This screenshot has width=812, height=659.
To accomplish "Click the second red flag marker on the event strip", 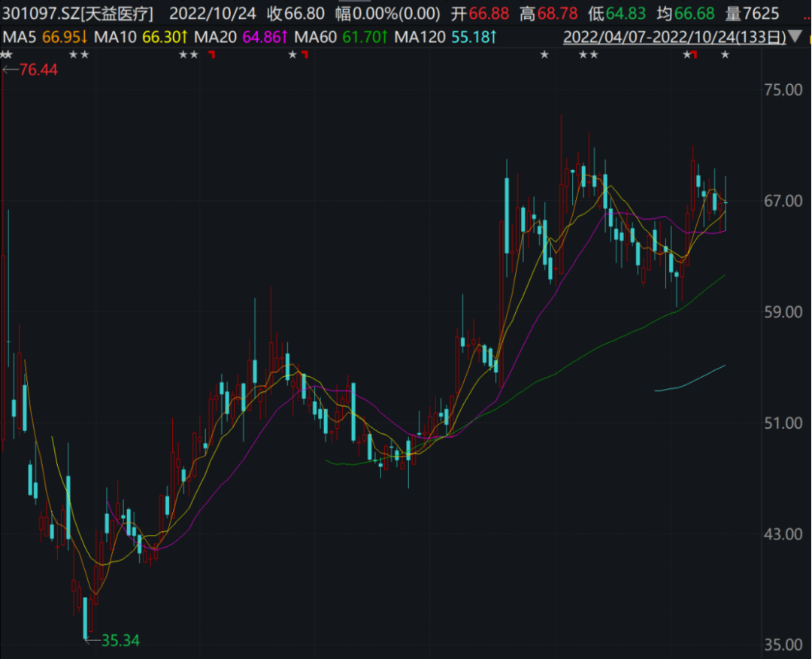I will (x=304, y=54).
